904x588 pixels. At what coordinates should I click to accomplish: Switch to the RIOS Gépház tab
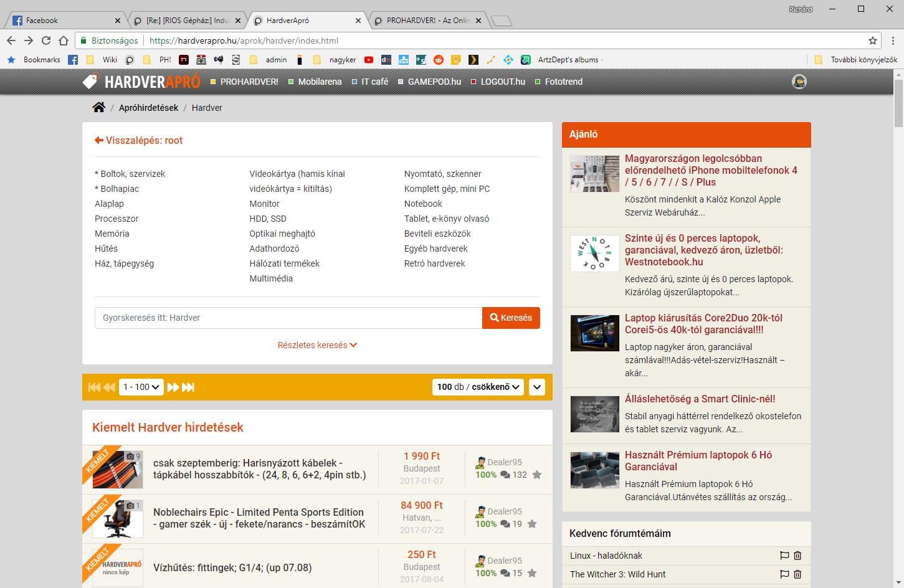tap(187, 21)
